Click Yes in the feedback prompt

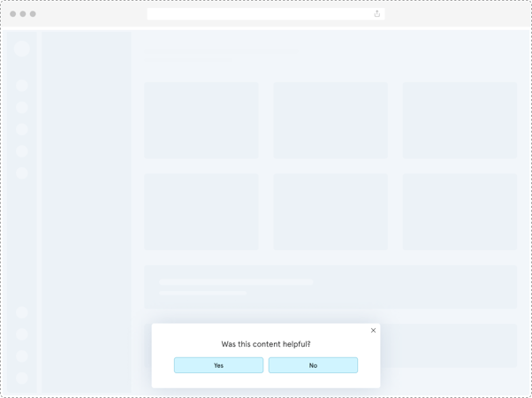[218, 365]
